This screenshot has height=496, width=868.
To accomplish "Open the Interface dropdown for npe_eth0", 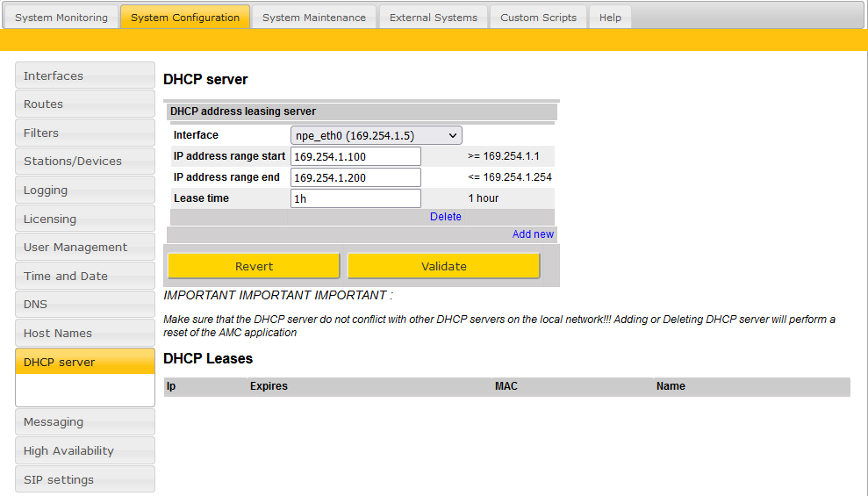I will 376,135.
